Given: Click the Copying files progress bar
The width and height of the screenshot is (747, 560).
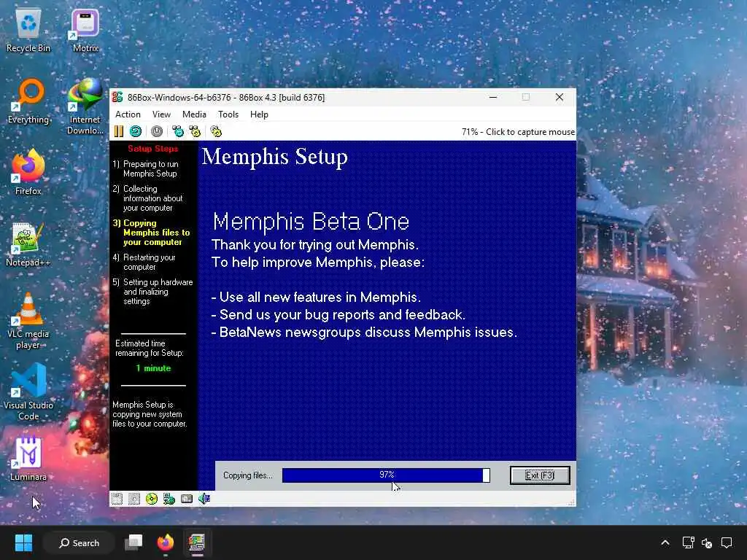Looking at the screenshot, I should (386, 475).
